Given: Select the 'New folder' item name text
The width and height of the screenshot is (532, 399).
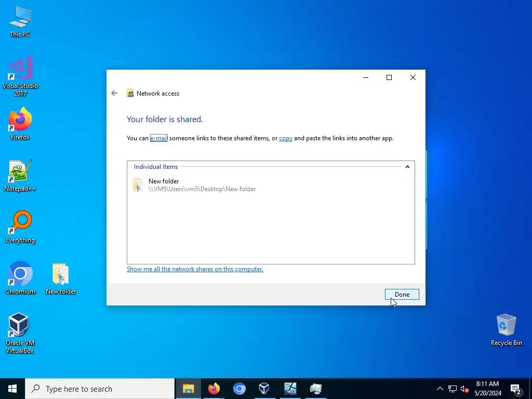Looking at the screenshot, I should (x=164, y=181).
